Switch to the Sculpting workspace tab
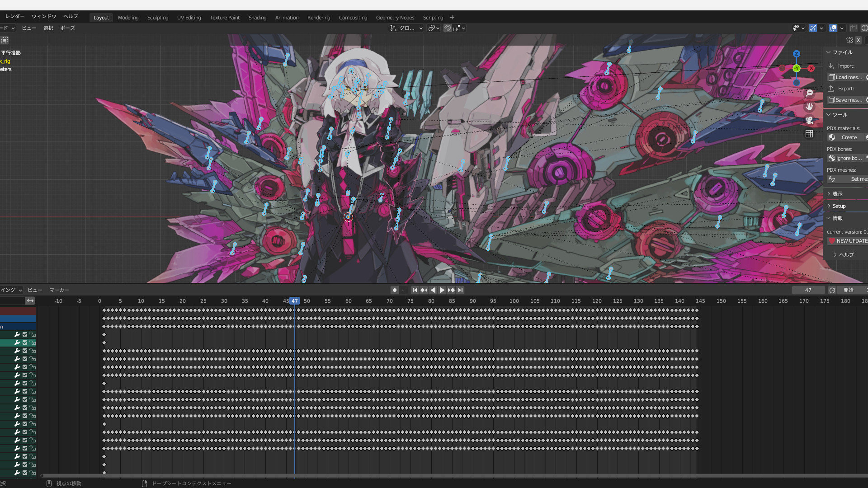This screenshot has width=868, height=488. click(x=158, y=18)
